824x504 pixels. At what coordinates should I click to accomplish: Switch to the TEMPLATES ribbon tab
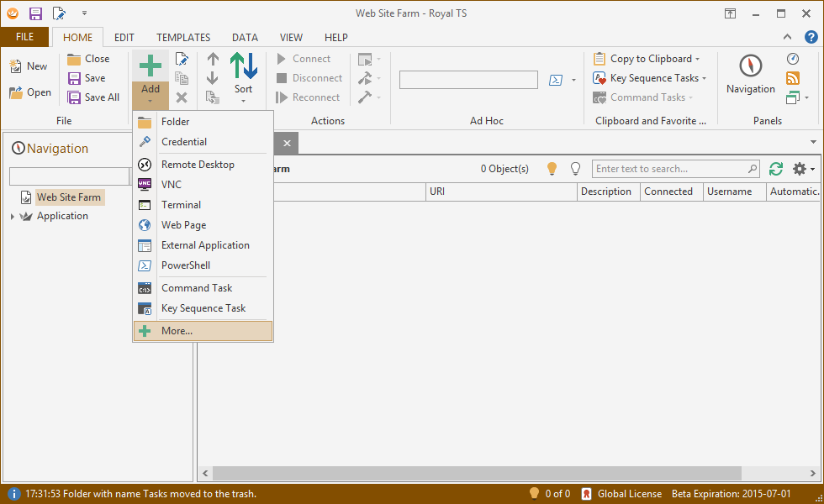183,37
